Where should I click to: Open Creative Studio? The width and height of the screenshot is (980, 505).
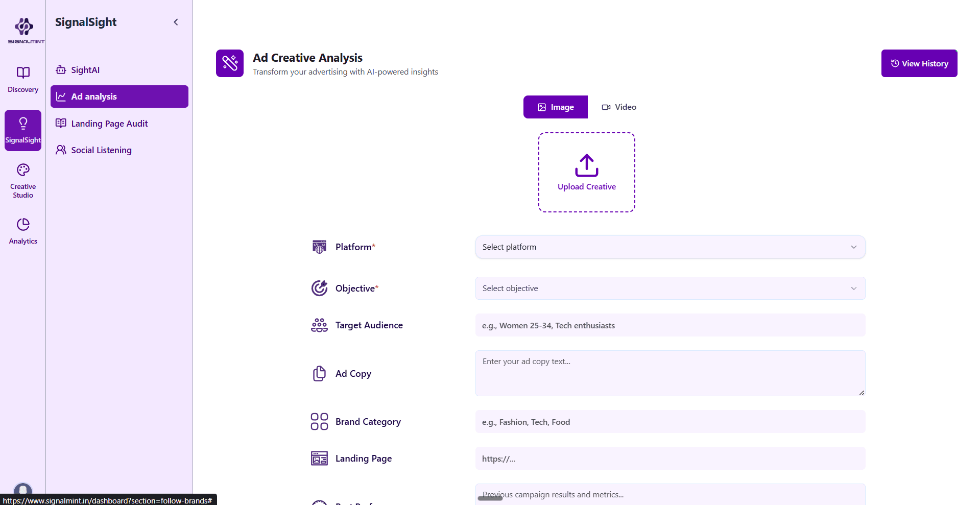click(x=23, y=179)
